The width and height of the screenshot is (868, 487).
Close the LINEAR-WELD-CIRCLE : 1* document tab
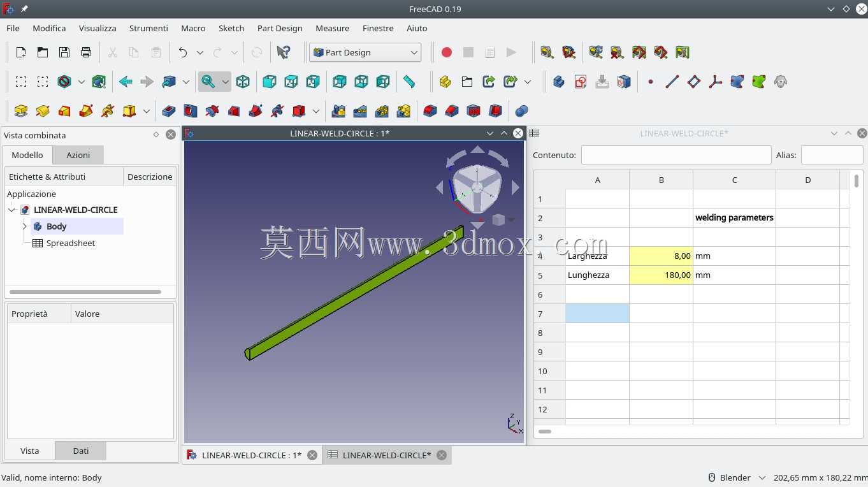pos(312,455)
